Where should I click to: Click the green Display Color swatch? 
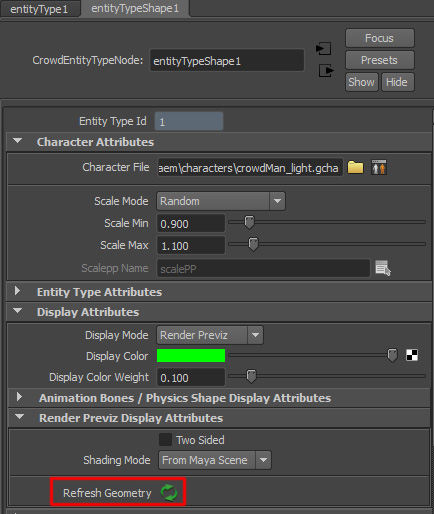191,355
